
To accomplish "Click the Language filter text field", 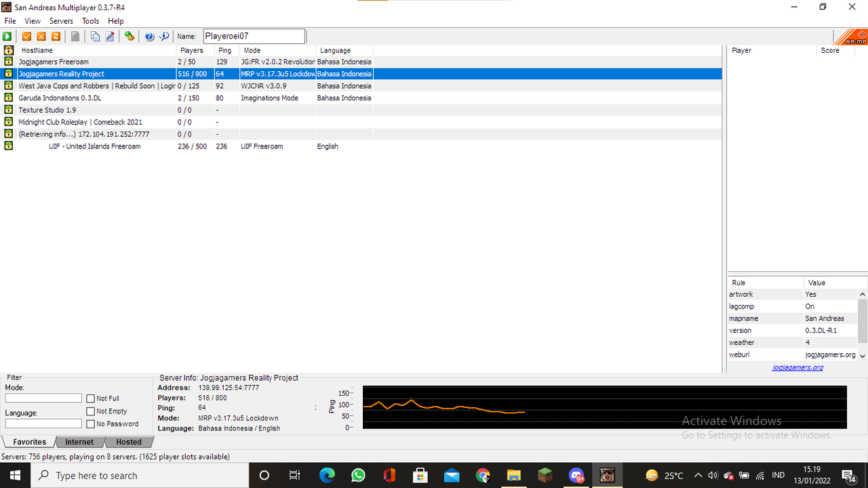I will pos(43,424).
